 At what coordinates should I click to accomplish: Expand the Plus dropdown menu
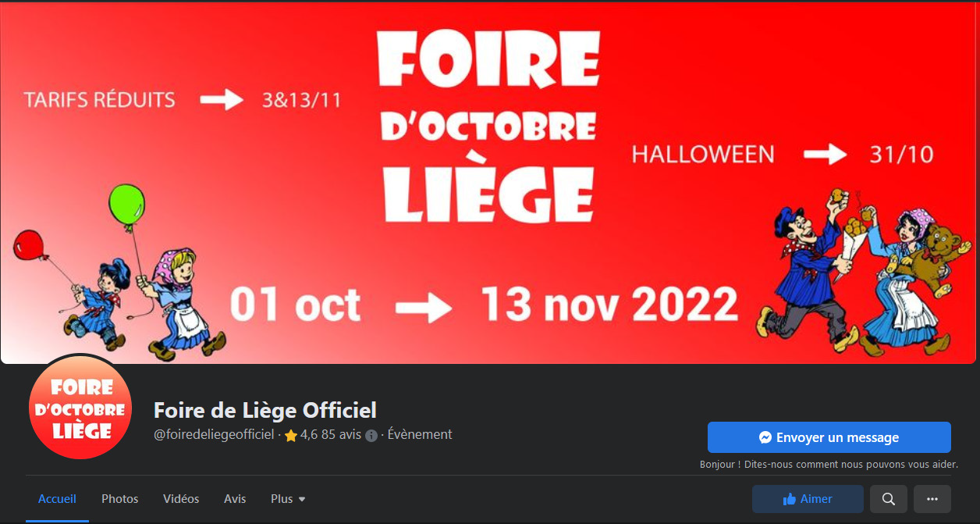pyautogui.click(x=288, y=499)
